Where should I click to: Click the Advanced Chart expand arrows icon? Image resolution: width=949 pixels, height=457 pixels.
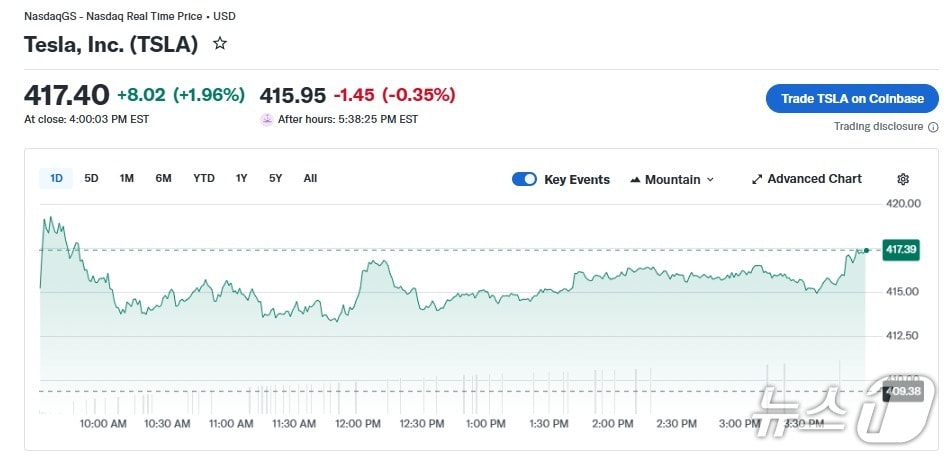757,179
